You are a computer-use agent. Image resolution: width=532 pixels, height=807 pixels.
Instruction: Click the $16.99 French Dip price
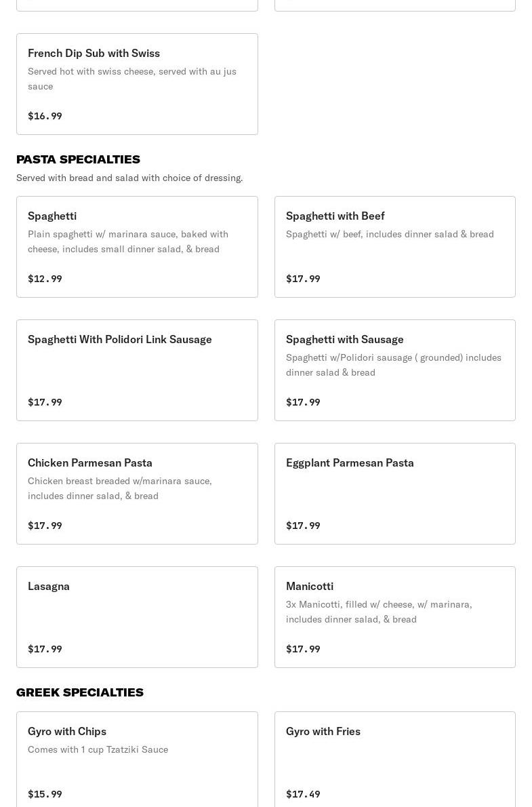point(45,116)
